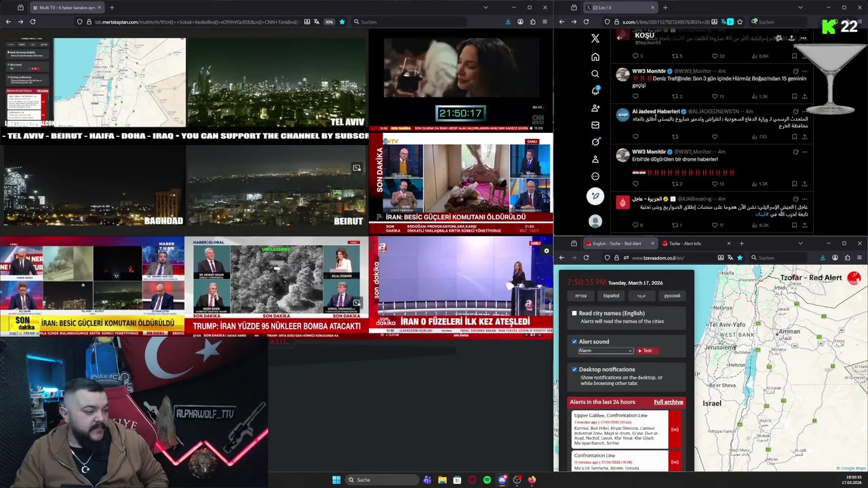Open new tab in Tzofar browser window
This screenshot has width=868, height=488.
(x=741, y=243)
